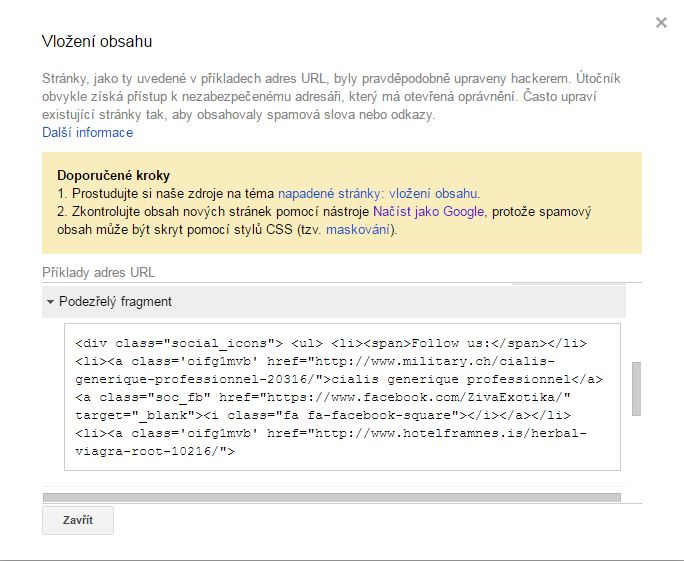The width and height of the screenshot is (684, 561).
Task: Click the horizontal scrollbar below the code box
Action: coord(331,497)
